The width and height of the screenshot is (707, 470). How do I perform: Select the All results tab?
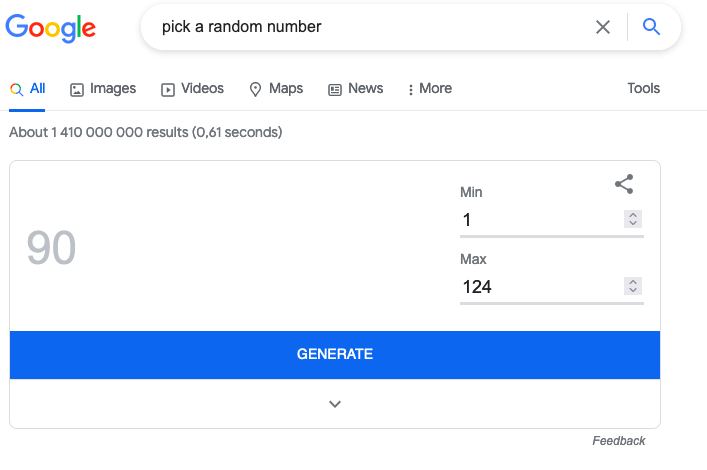coord(27,89)
